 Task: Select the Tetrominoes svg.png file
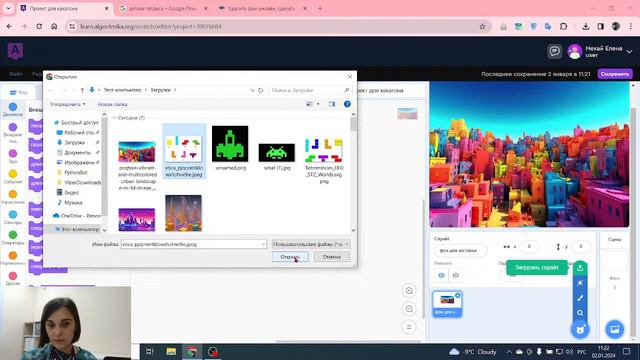[324, 160]
